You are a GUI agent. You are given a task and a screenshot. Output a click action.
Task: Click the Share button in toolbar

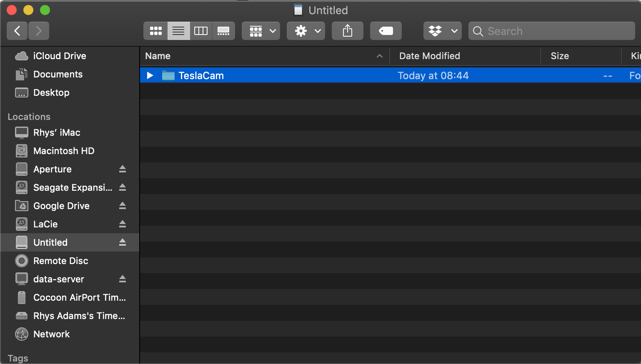click(347, 31)
